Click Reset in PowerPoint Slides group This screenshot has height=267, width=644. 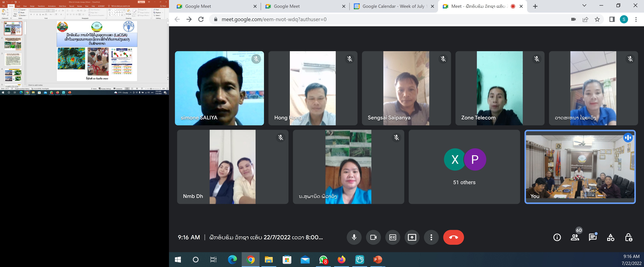(22, 12)
